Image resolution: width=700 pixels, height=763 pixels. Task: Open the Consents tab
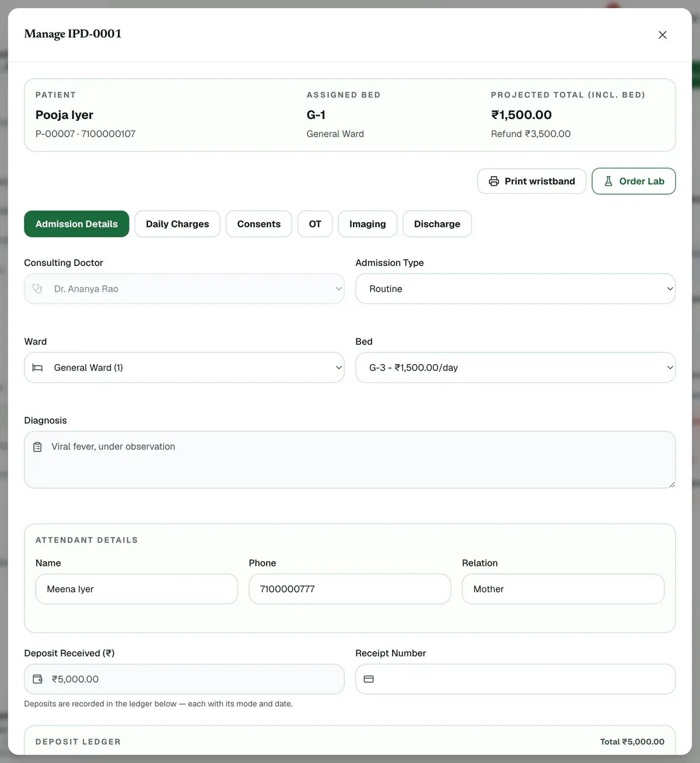258,224
